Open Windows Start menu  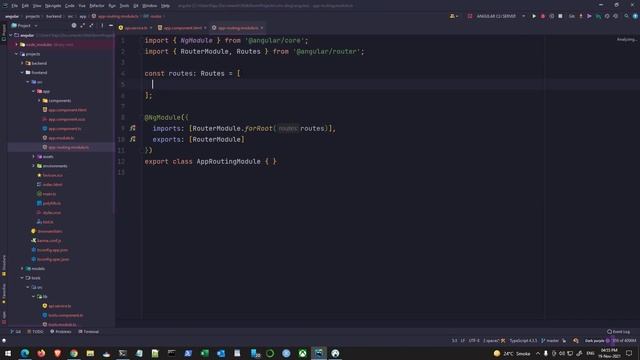[8, 353]
